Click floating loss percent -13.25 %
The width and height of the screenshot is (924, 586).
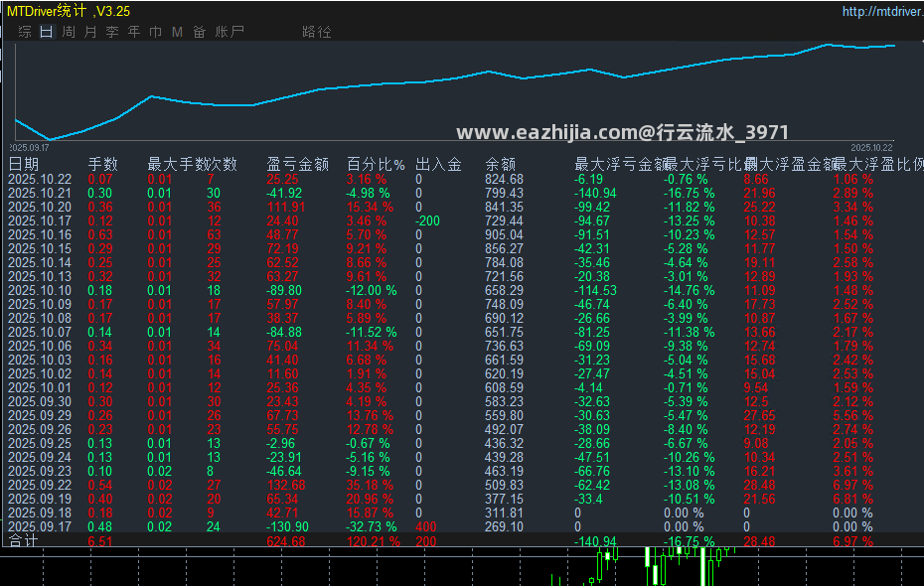[690, 220]
